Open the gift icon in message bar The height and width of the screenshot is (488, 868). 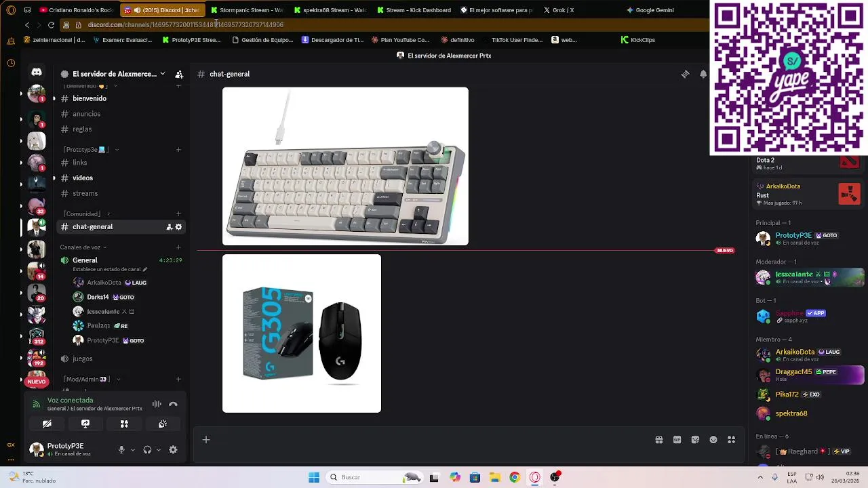(658, 440)
